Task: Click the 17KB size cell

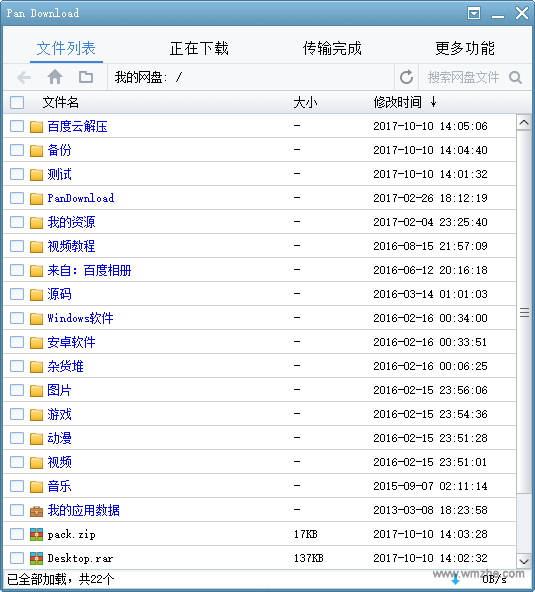Action: tap(305, 535)
